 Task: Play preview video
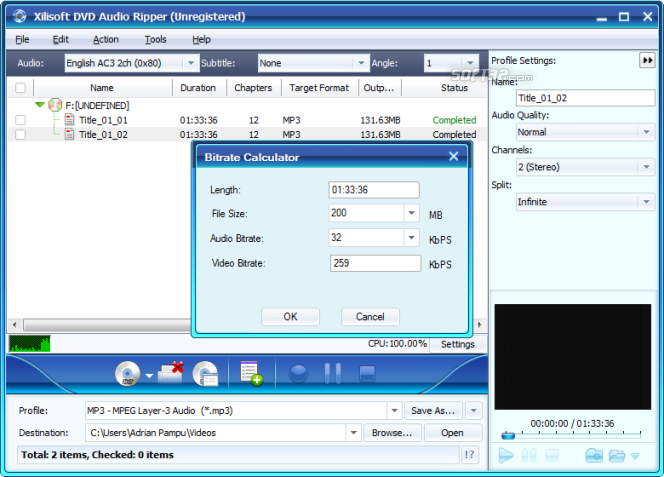coord(506,456)
